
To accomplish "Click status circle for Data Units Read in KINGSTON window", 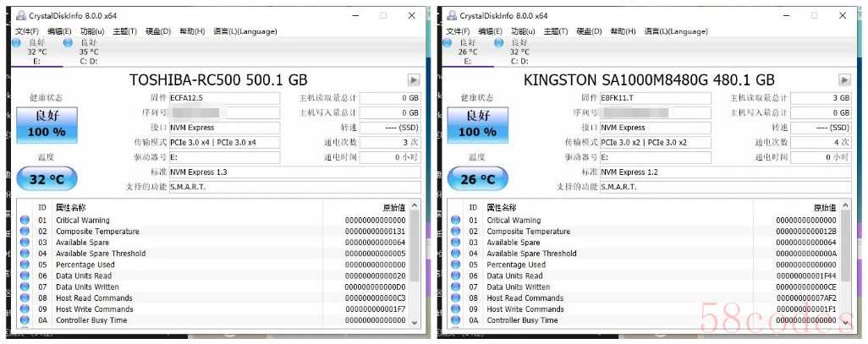I will click(x=456, y=276).
